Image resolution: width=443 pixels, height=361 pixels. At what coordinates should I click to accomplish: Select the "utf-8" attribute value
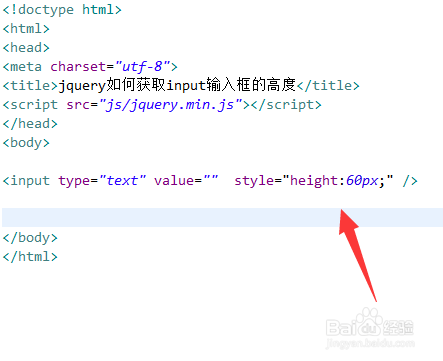tap(142, 67)
